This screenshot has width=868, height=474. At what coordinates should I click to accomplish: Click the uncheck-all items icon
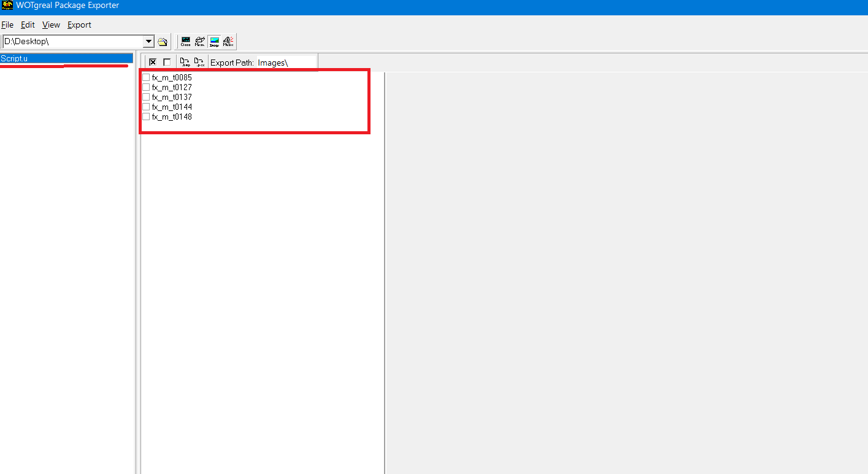(167, 62)
